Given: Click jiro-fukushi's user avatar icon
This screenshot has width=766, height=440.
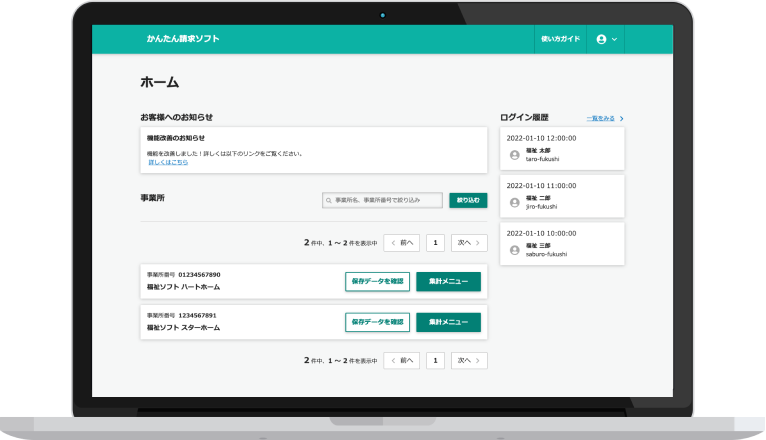Looking at the screenshot, I should click(515, 202).
